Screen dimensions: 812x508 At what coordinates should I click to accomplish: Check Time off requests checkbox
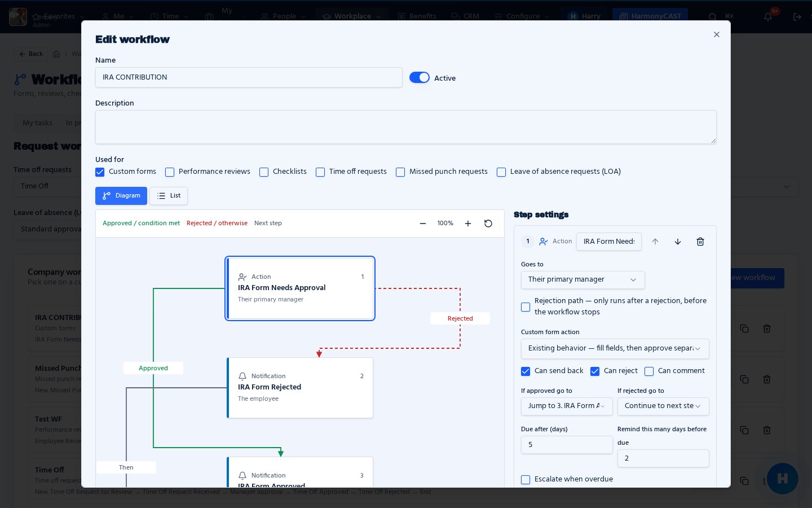(320, 172)
